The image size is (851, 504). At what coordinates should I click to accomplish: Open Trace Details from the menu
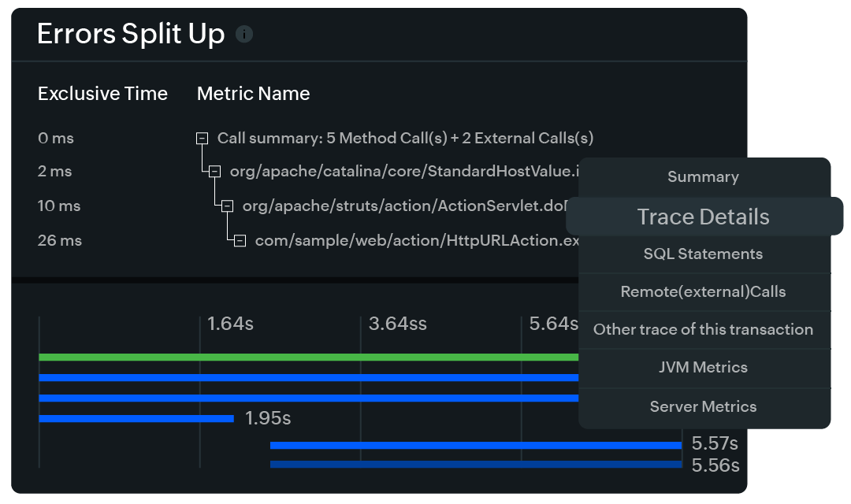coord(703,217)
